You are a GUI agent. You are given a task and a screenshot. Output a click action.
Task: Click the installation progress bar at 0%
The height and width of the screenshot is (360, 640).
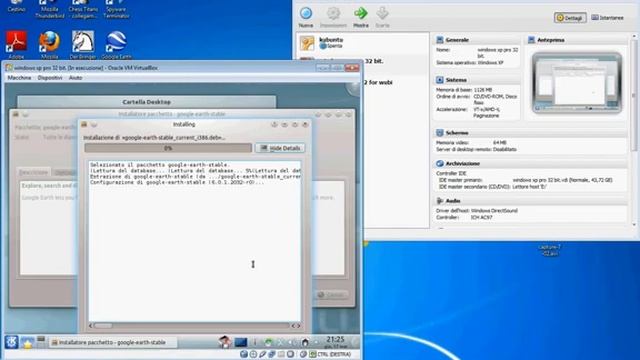click(x=168, y=148)
